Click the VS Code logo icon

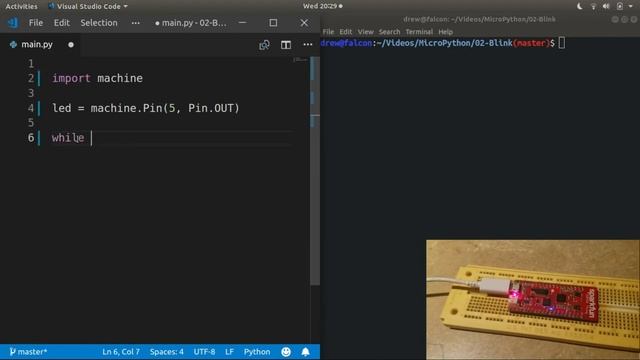pos(13,23)
